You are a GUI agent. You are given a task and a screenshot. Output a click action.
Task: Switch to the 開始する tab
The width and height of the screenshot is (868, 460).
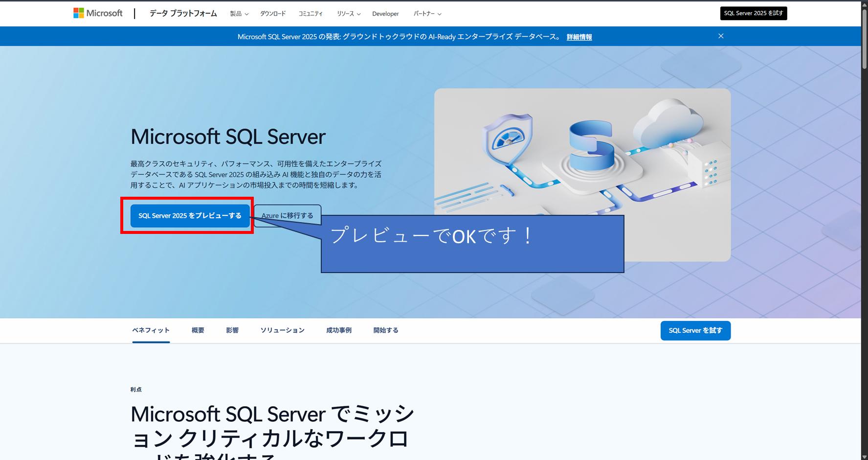click(385, 330)
